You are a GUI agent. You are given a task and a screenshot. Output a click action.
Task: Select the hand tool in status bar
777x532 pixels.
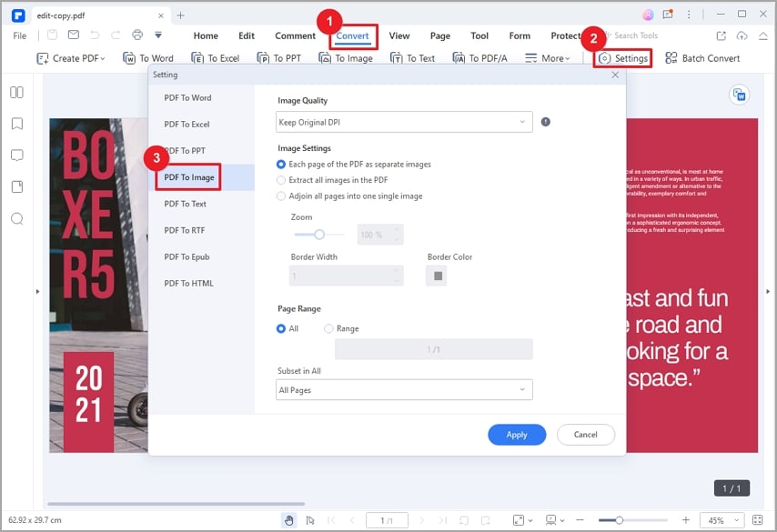coord(289,520)
